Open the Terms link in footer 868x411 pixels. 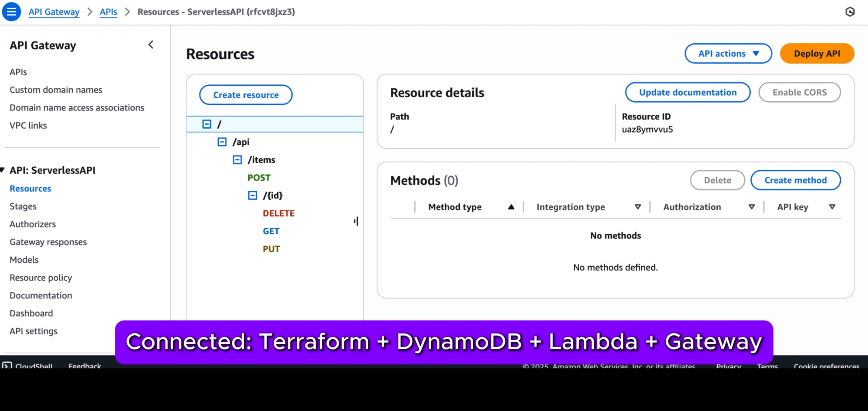[767, 366]
